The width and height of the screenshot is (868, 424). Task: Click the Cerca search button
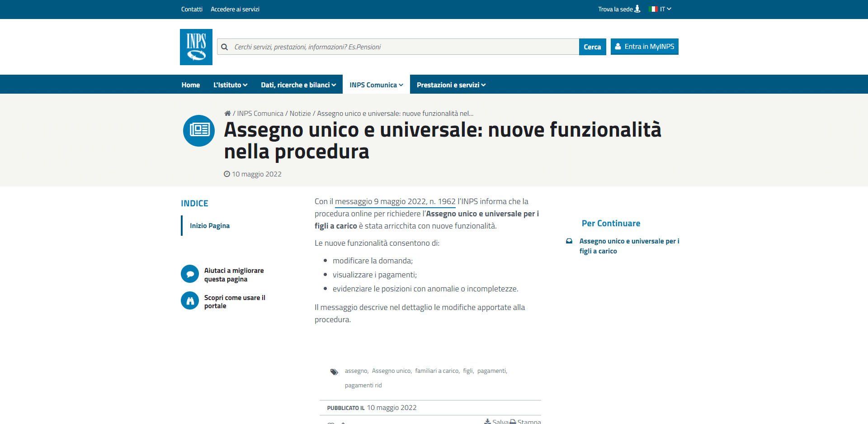coord(592,47)
